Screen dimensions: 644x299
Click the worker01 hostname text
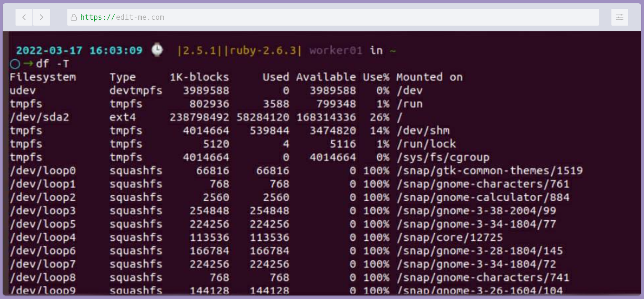336,51
